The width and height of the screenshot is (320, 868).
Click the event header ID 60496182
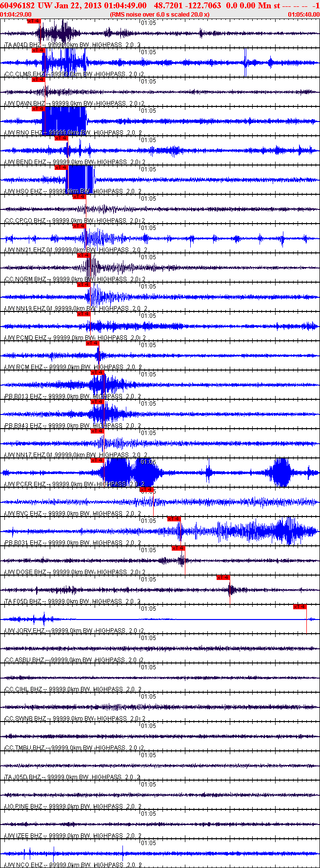18,5
